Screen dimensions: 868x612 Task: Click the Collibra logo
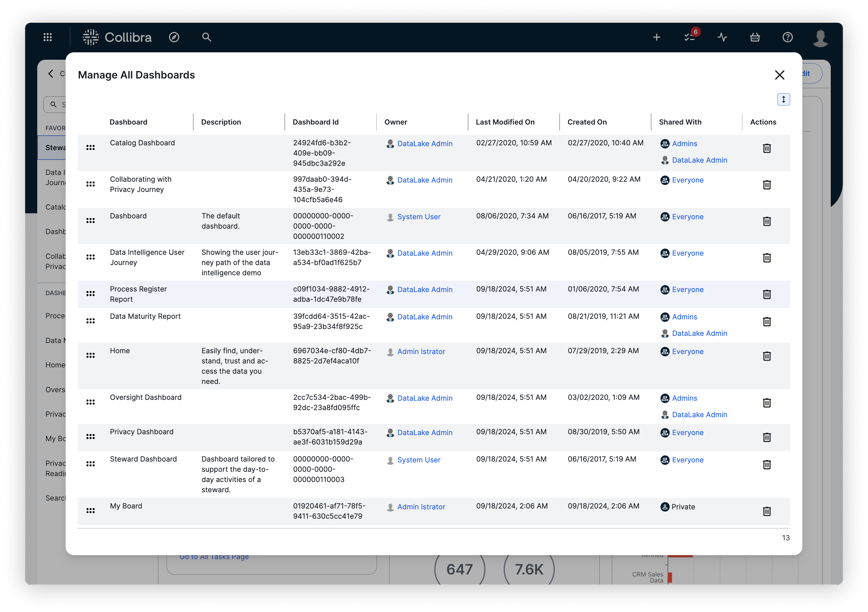coord(117,37)
